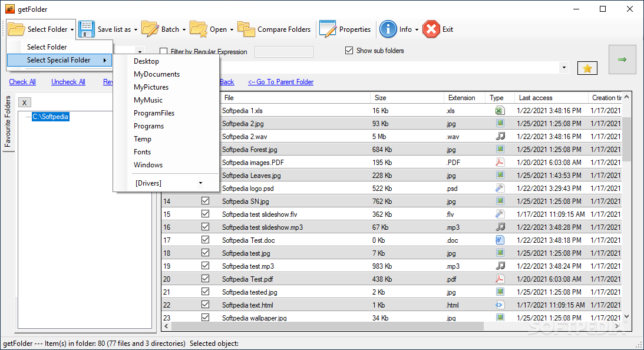Screen dimensions: 644x350
Task: Uncheck the checkbox in row 15
Action: pos(206,214)
